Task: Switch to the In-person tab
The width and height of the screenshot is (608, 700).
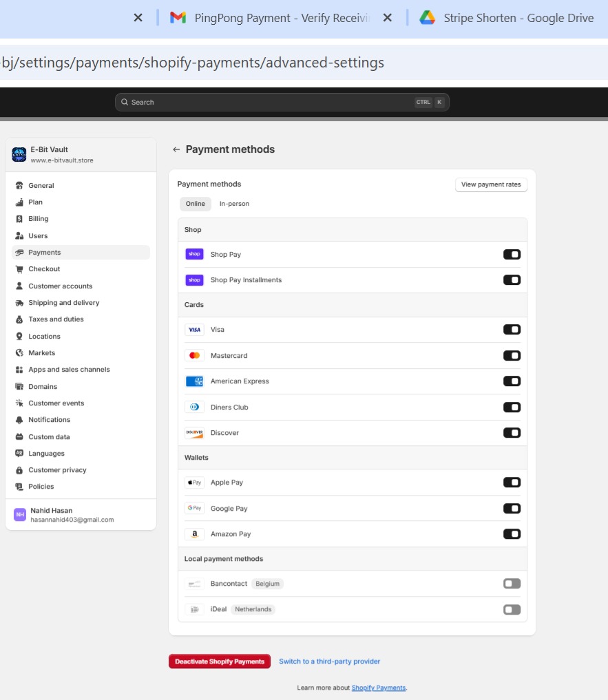Action: [234, 204]
